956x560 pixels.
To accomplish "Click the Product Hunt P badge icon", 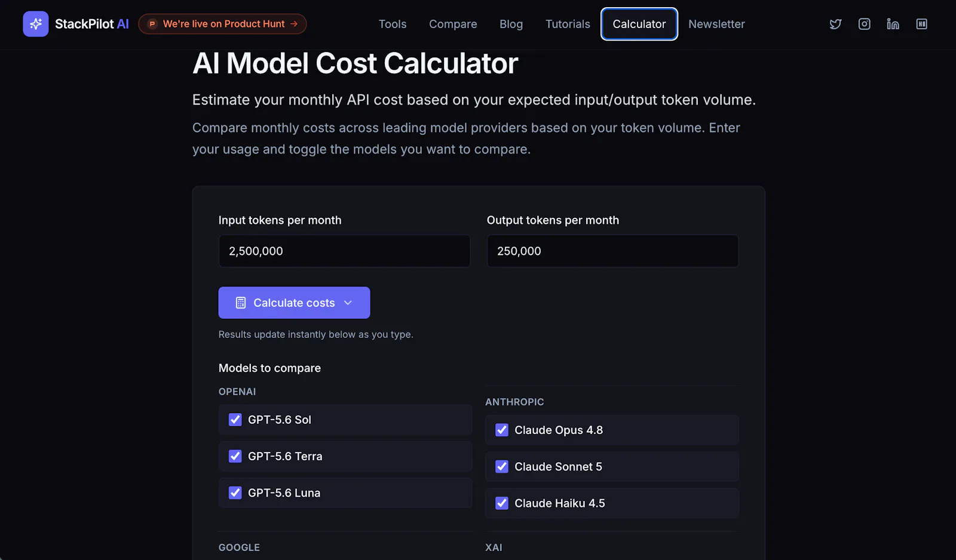I will (x=152, y=24).
